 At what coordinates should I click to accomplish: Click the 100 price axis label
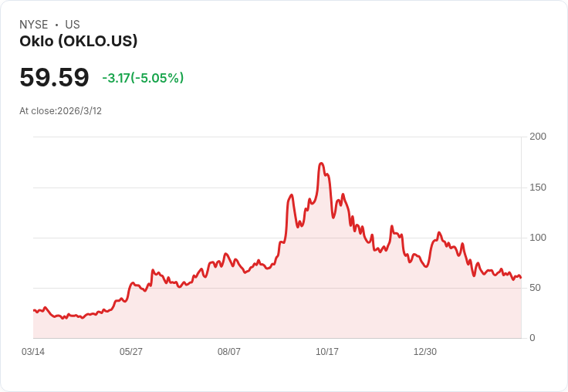click(x=538, y=238)
